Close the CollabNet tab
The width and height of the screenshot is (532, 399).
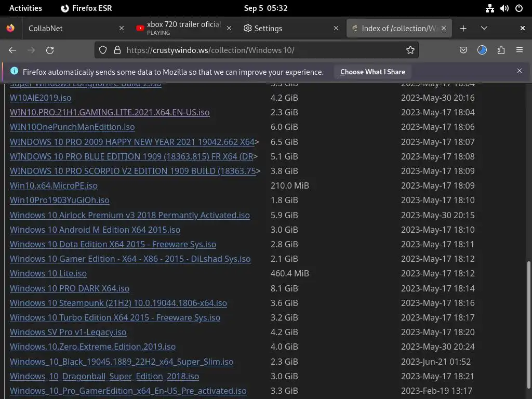click(x=122, y=28)
